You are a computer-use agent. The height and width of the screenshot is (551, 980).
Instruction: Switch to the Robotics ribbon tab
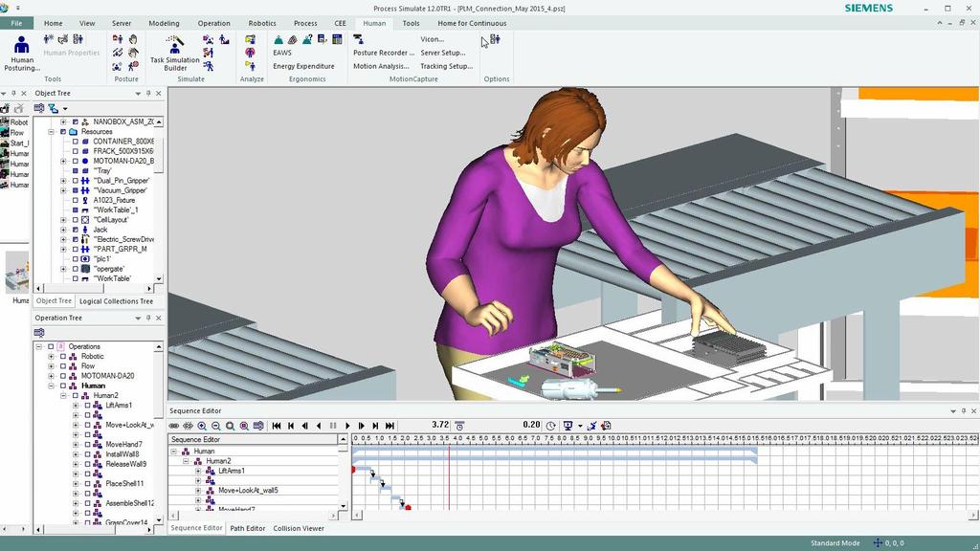(x=262, y=23)
